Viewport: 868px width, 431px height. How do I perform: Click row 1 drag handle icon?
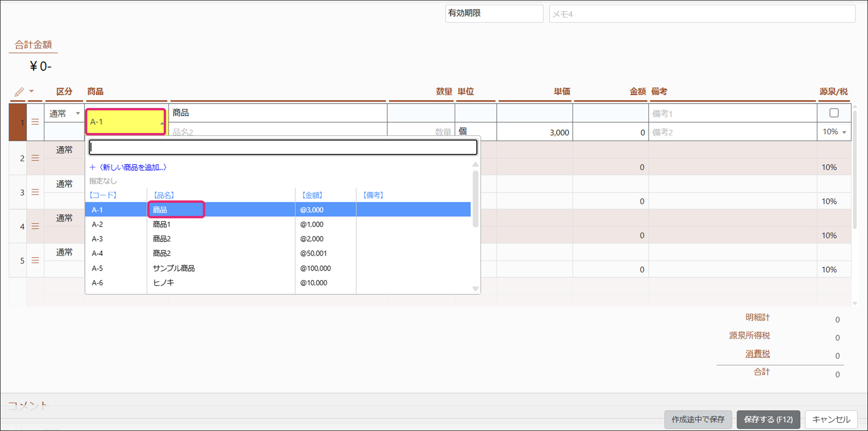click(x=35, y=122)
